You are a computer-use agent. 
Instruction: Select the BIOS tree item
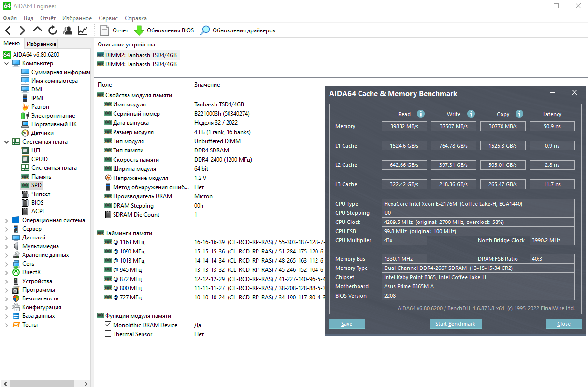(33, 203)
